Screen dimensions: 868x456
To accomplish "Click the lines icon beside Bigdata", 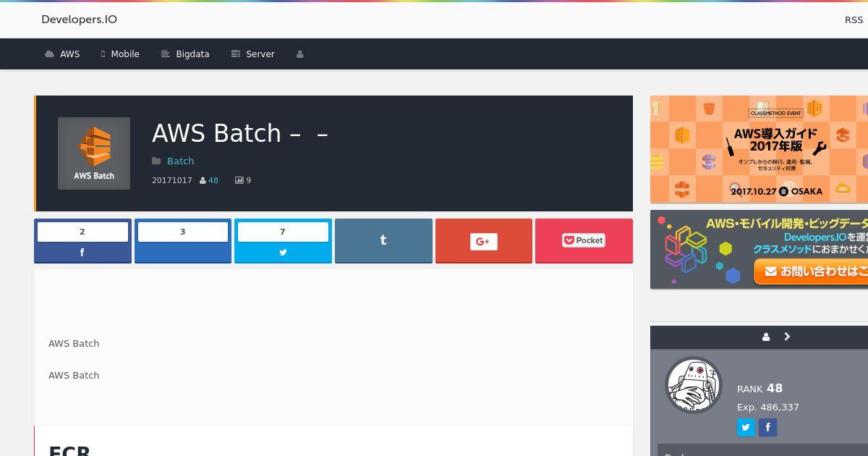I will click(x=166, y=54).
